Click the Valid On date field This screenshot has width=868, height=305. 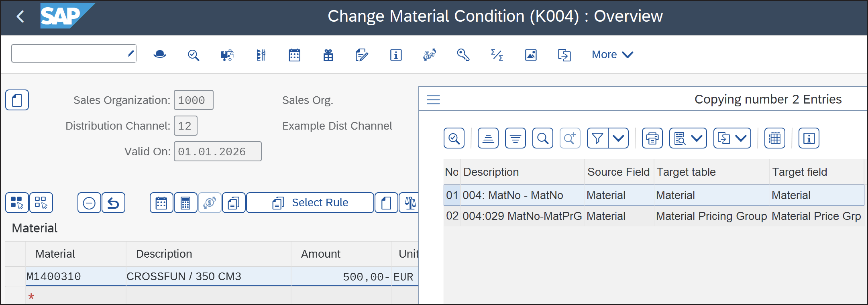click(218, 151)
